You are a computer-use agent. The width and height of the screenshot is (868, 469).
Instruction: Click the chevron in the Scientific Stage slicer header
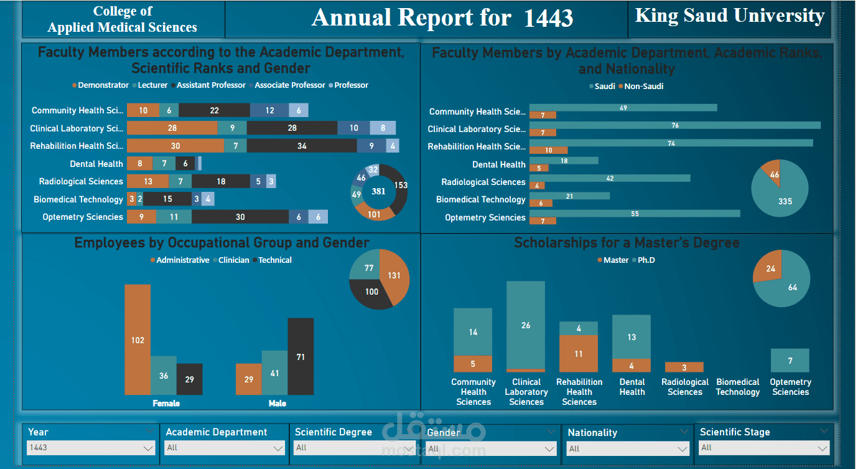pyautogui.click(x=824, y=430)
